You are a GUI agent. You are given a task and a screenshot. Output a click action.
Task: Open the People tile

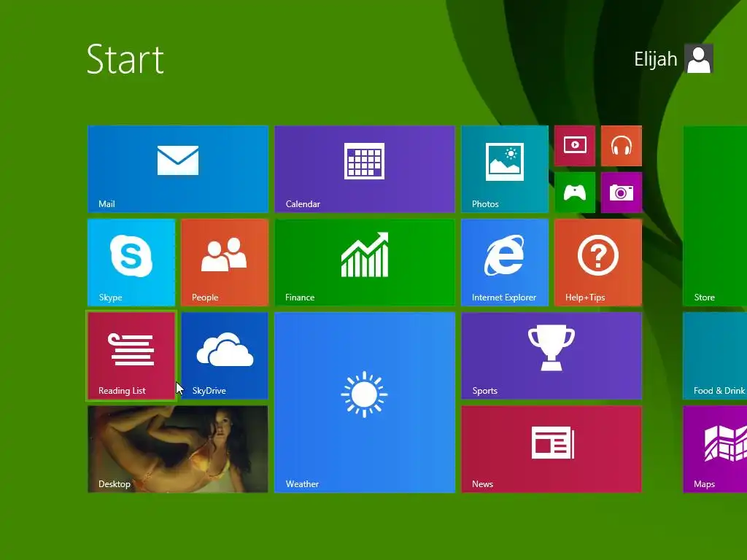click(225, 262)
